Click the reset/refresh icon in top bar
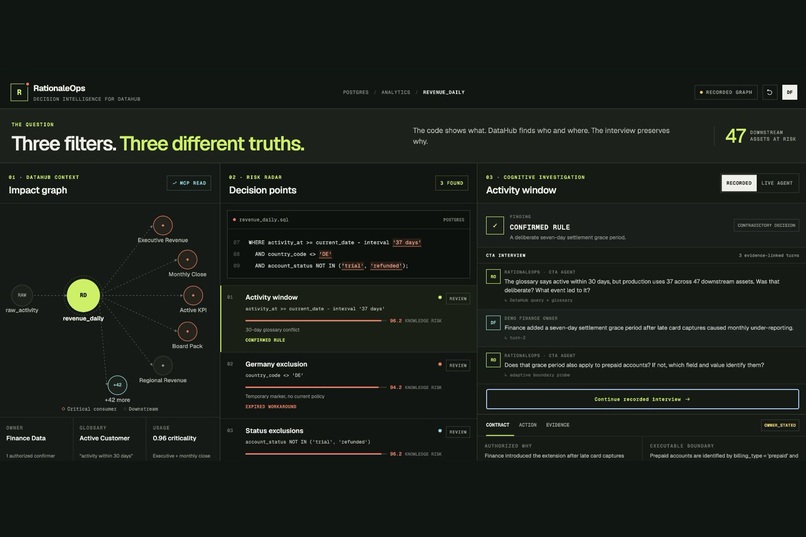 click(x=770, y=92)
